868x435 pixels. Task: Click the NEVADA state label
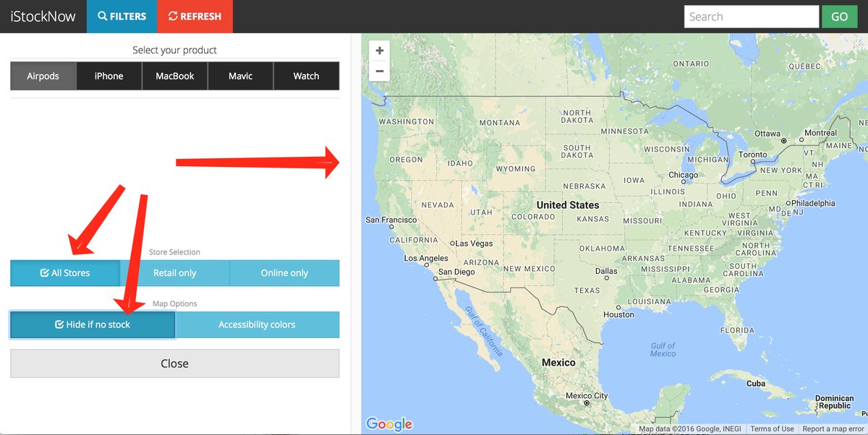coord(438,205)
